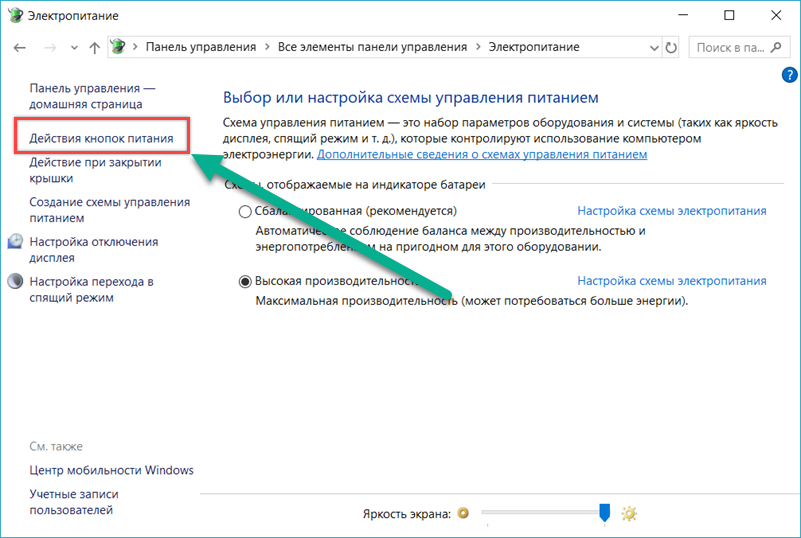Expand the chevron after Все элементы панели управления
This screenshot has height=538, width=801.
tap(478, 47)
